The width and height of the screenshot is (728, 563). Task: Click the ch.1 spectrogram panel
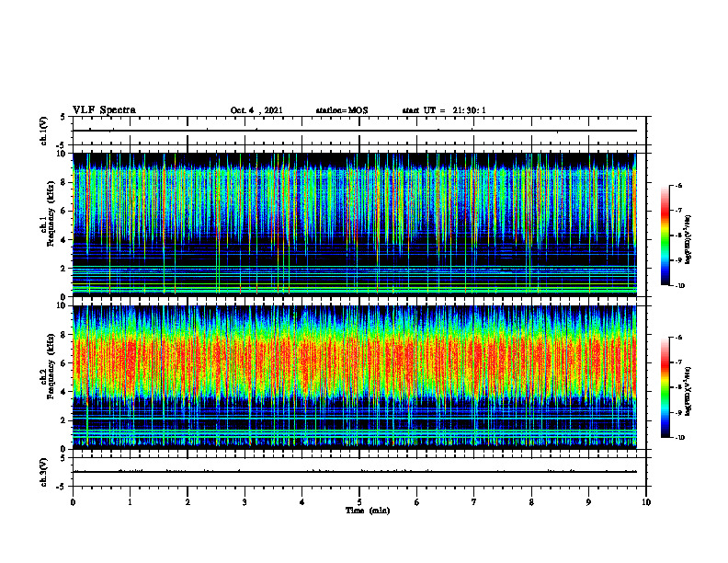355,224
